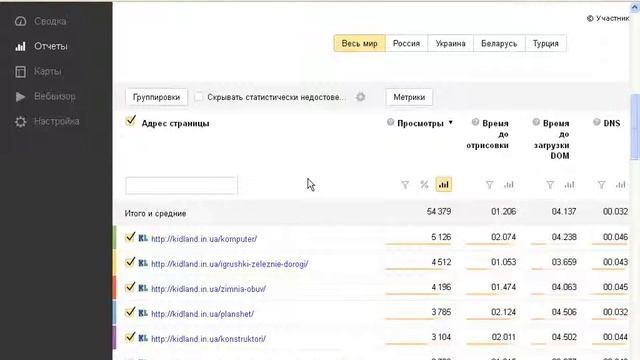
Task: Click the Просмотры column header
Action: (x=420, y=123)
